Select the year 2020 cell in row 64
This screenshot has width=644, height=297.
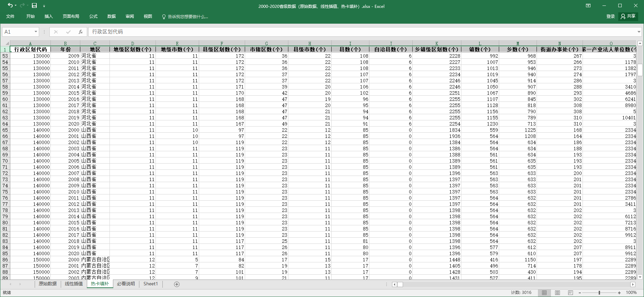66,124
